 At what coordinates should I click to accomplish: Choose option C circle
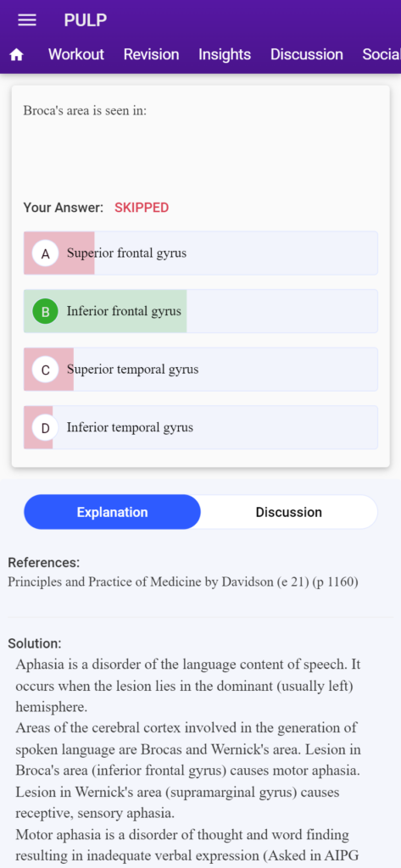(46, 370)
